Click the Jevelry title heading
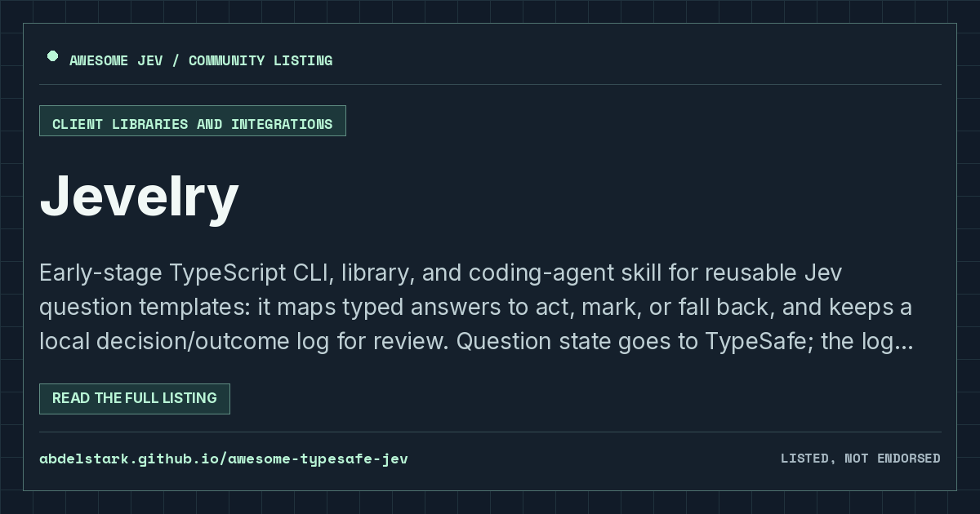The width and height of the screenshot is (980, 514). (x=139, y=197)
